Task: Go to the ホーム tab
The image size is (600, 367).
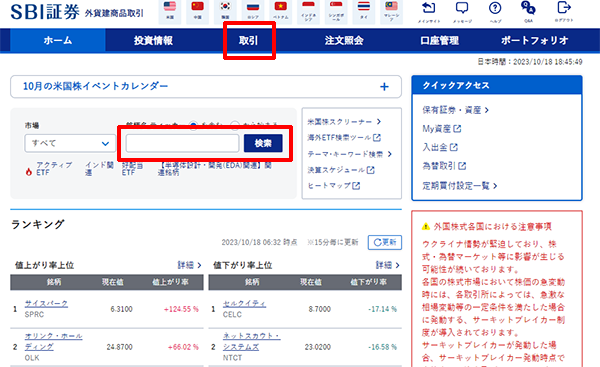Action: (x=58, y=40)
